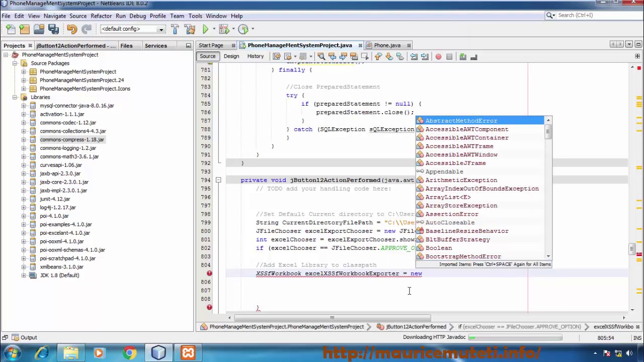Collapse the PhoneManageMentSystemProject root node
This screenshot has width=644, height=362.
(6, 55)
